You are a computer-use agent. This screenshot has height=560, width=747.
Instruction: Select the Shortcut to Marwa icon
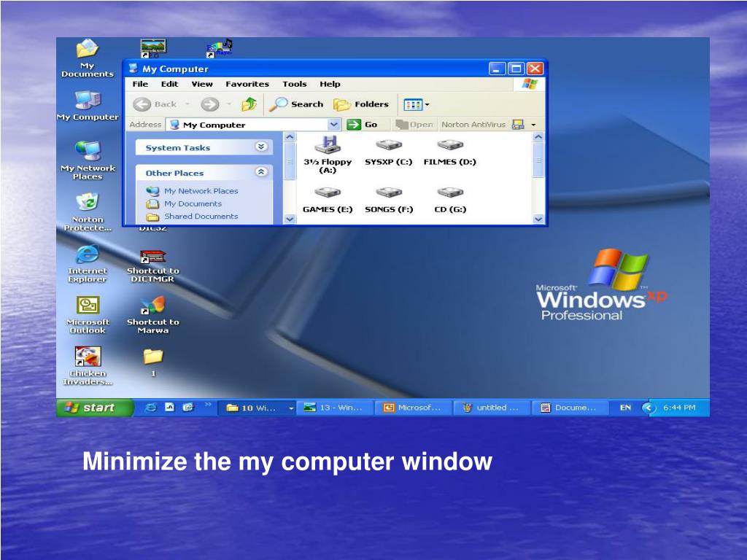coord(153,315)
